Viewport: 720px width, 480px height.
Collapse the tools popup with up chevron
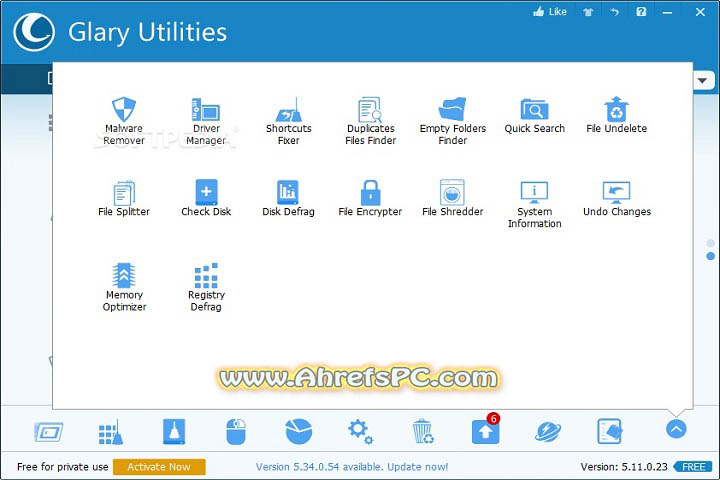click(x=676, y=429)
